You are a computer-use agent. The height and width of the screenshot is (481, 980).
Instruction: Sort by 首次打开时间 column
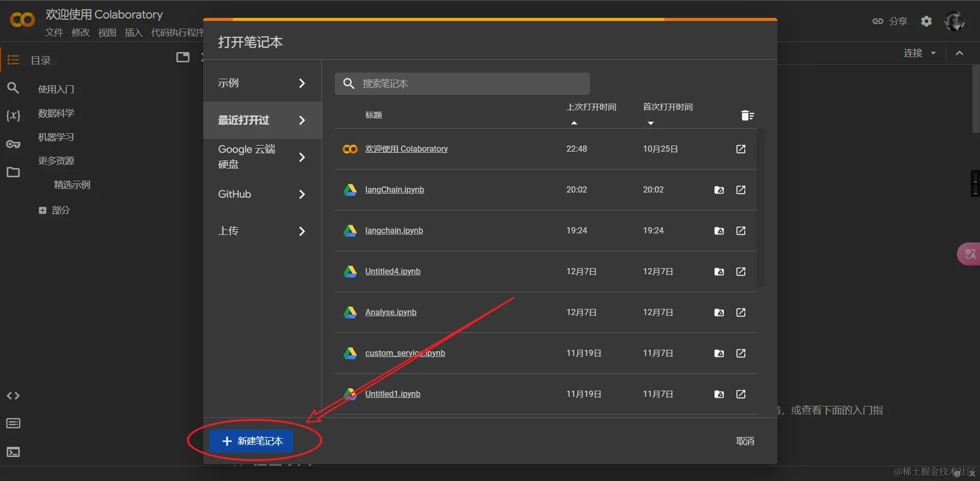tap(668, 107)
